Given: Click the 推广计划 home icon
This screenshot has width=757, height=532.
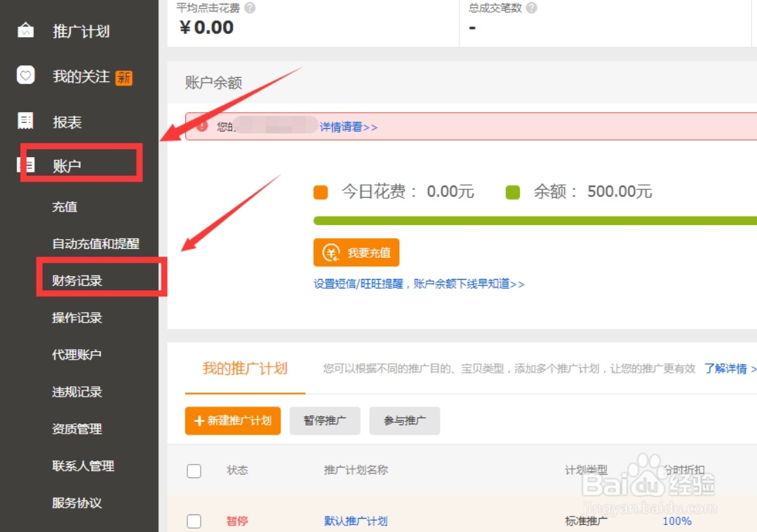Looking at the screenshot, I should pos(25,30).
